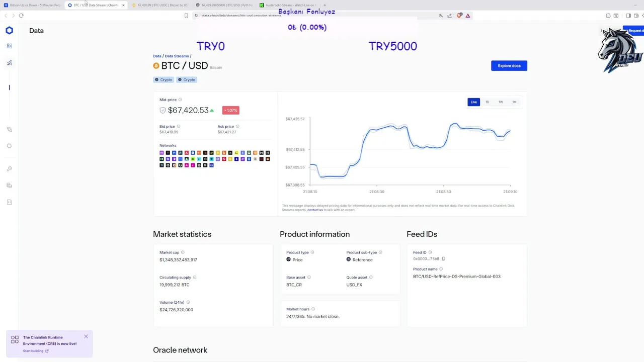Viewport: 644px width, 362px height.
Task: Click the stacked documents icon in sidebar
Action: tap(9, 186)
